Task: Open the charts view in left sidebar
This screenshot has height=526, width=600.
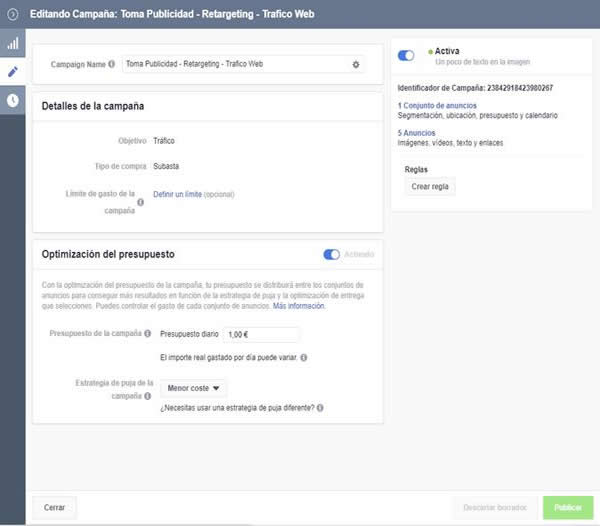Action: click(12, 44)
